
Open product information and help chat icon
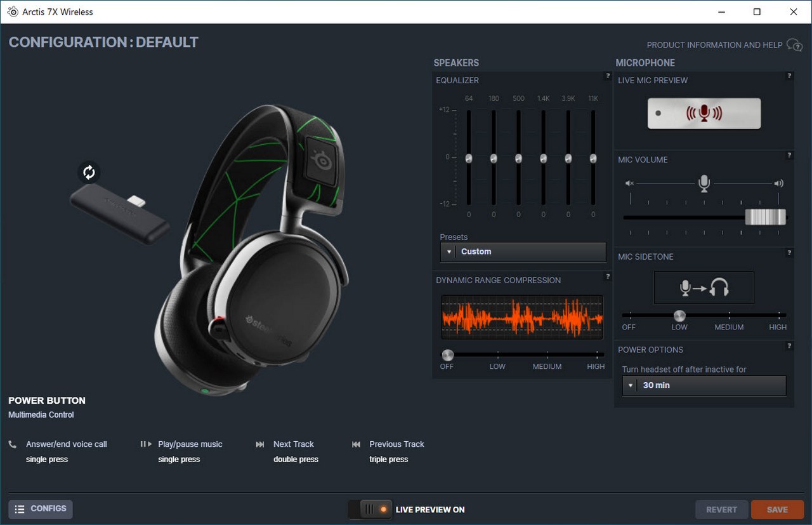[794, 45]
